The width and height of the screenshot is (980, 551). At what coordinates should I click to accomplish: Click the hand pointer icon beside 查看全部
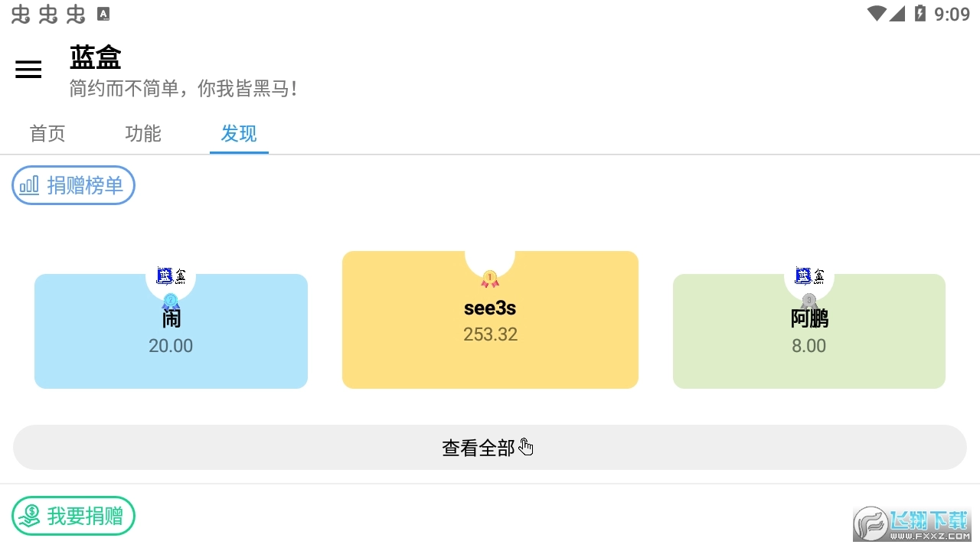pyautogui.click(x=526, y=447)
